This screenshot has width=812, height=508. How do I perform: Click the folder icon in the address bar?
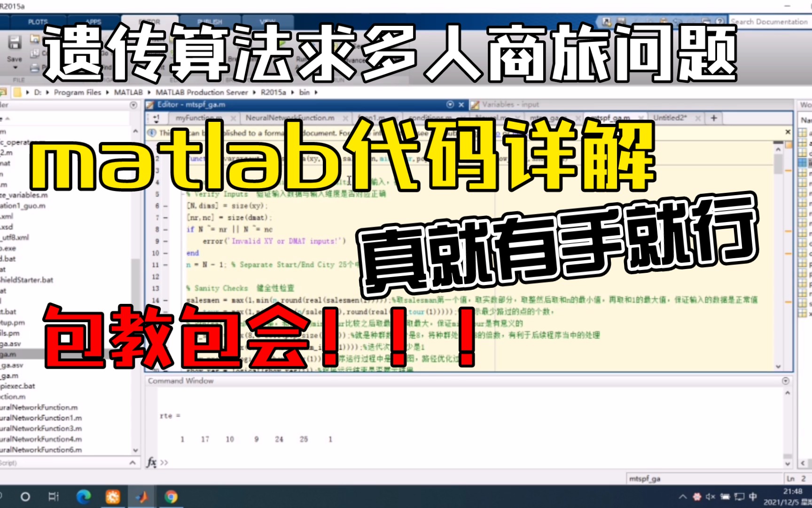(17, 92)
